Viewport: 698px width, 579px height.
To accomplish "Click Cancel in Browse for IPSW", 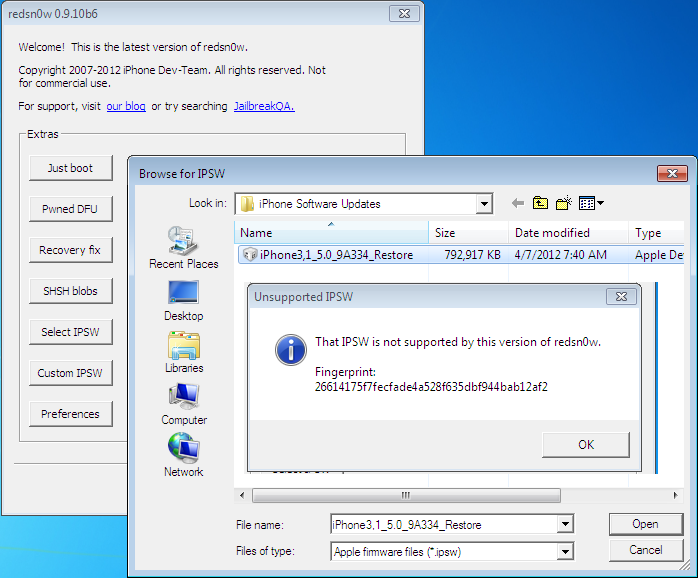I will coord(645,550).
